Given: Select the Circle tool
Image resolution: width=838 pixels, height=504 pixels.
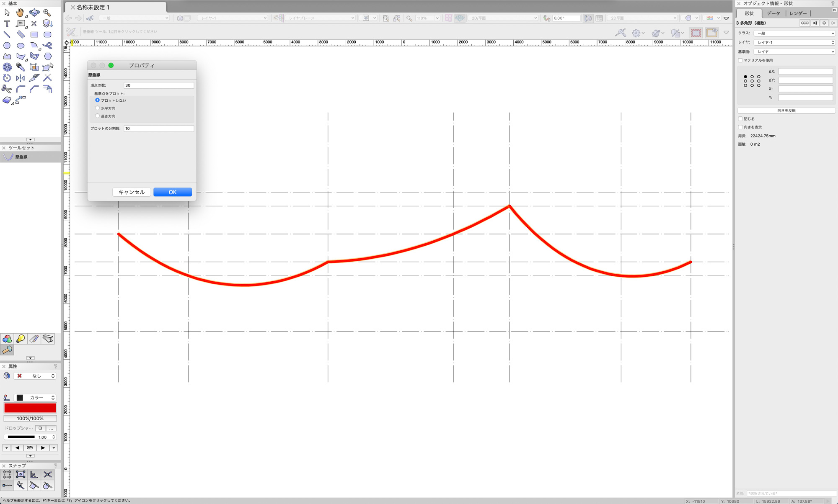Looking at the screenshot, I should tap(7, 45).
